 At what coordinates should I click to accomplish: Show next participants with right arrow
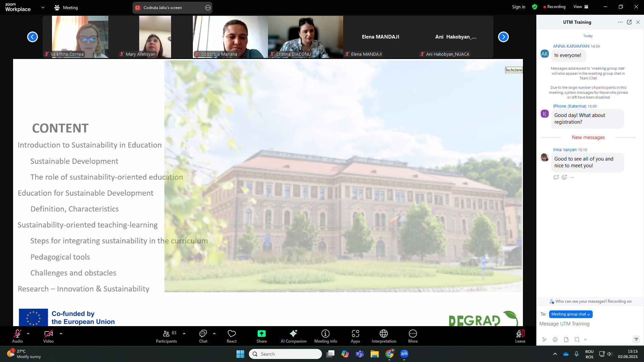coord(503,37)
